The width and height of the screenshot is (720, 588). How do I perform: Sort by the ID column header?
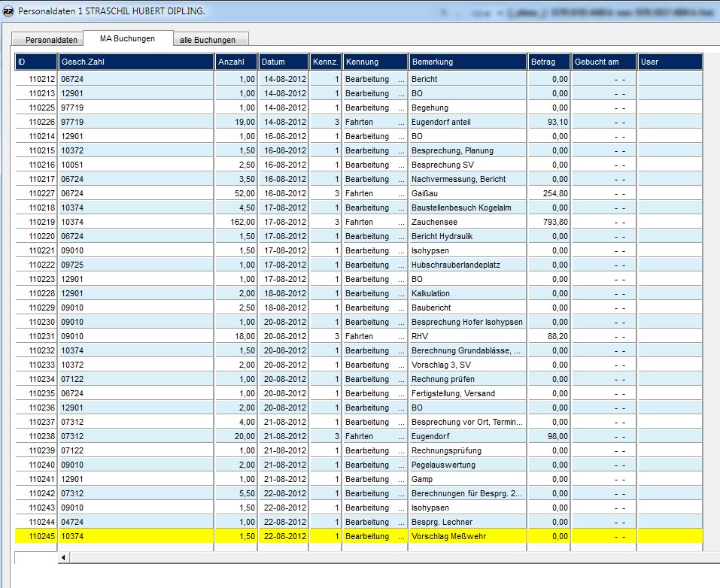click(36, 62)
